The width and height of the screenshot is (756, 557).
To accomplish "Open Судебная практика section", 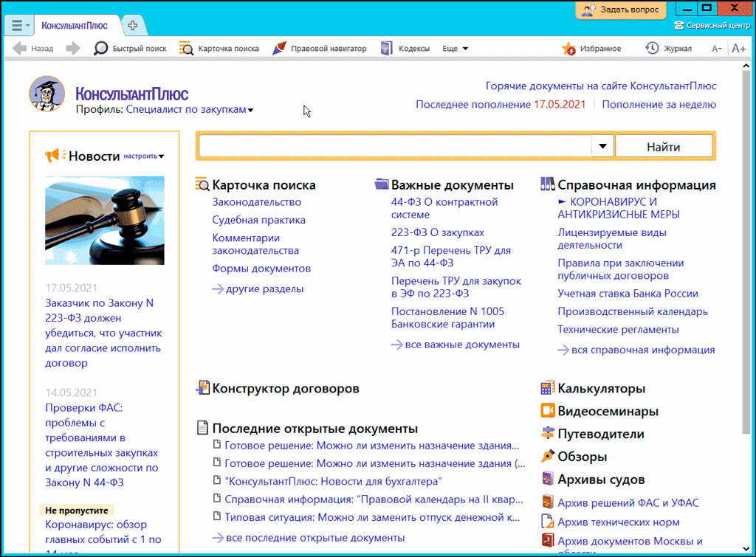I will pyautogui.click(x=259, y=220).
